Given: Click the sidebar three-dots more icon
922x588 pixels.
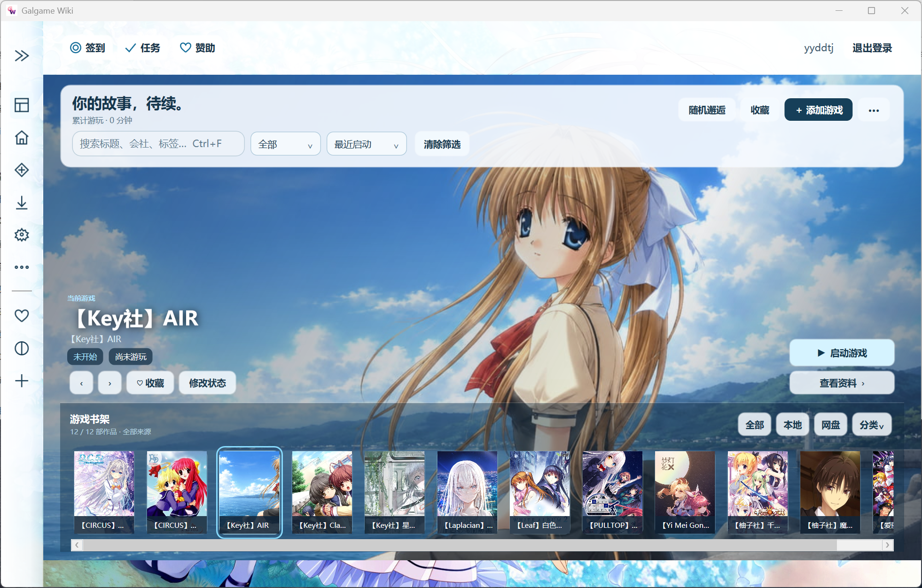Looking at the screenshot, I should click(x=22, y=267).
